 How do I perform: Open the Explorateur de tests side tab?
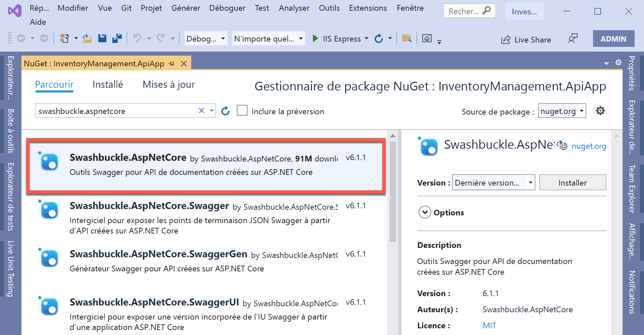[11, 197]
